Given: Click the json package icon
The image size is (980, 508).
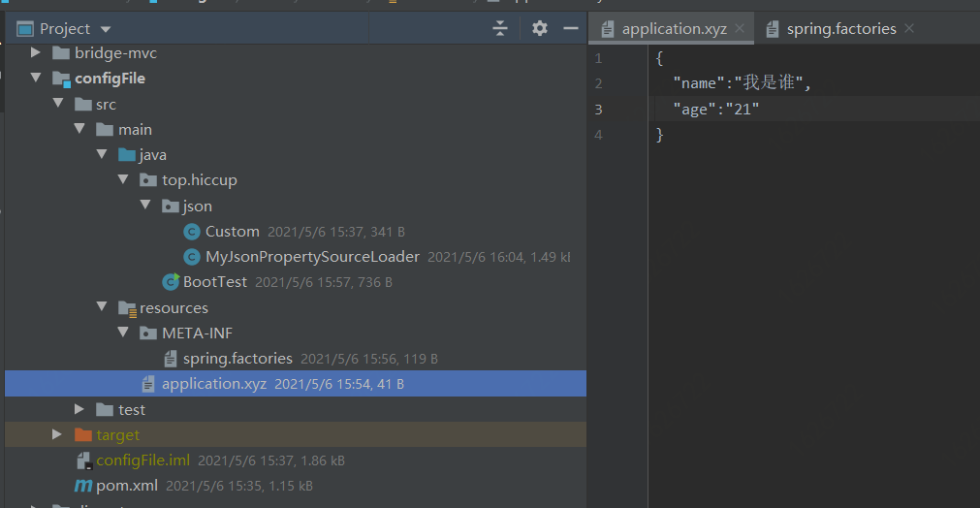Looking at the screenshot, I should pyautogui.click(x=171, y=206).
